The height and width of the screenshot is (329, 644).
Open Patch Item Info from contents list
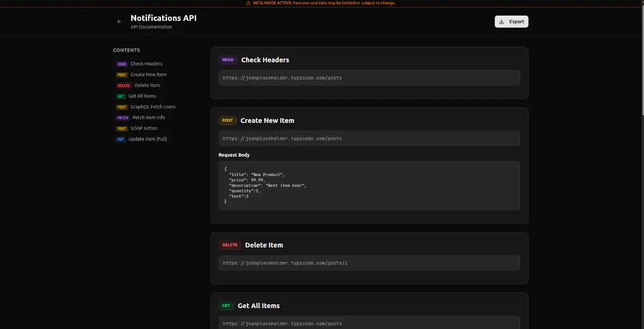tap(149, 118)
